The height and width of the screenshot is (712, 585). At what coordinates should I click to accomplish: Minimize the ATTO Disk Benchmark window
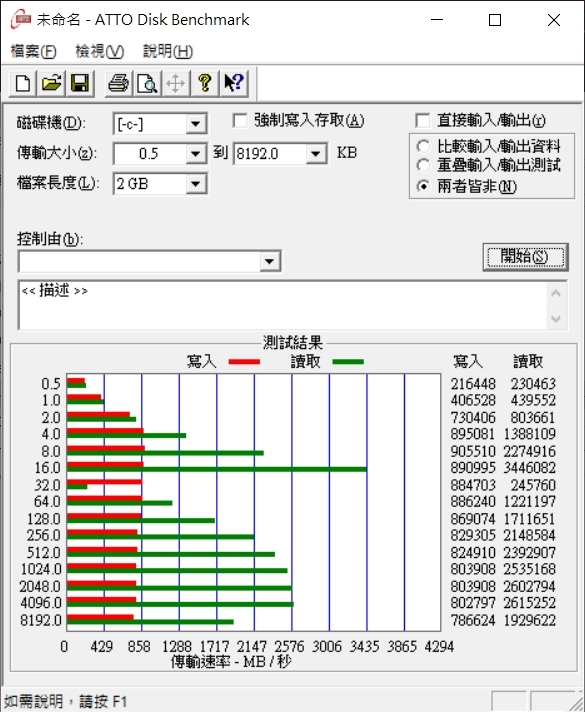(x=437, y=20)
